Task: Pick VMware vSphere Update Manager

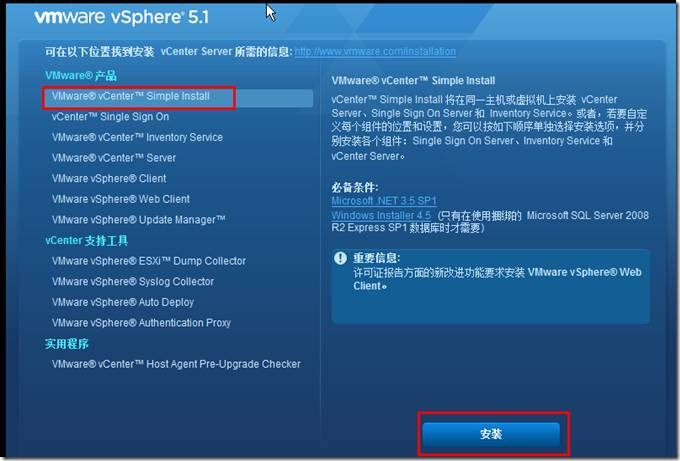Action: point(138,220)
